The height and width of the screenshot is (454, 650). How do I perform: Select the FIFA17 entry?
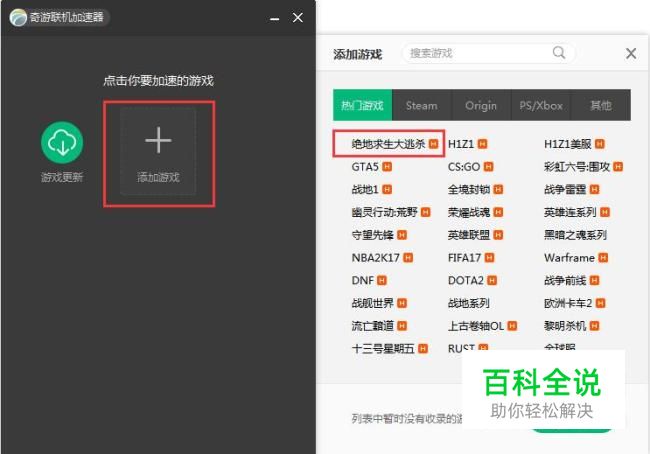465,258
